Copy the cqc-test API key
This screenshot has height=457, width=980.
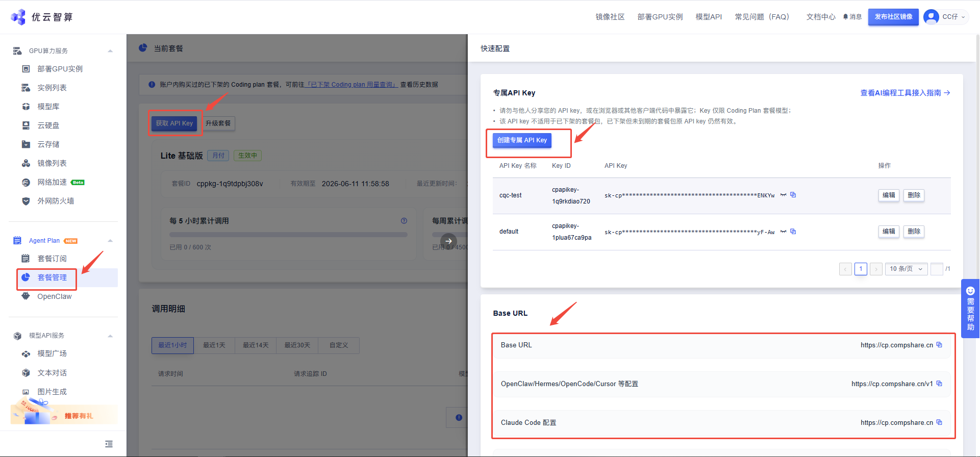pyautogui.click(x=793, y=195)
